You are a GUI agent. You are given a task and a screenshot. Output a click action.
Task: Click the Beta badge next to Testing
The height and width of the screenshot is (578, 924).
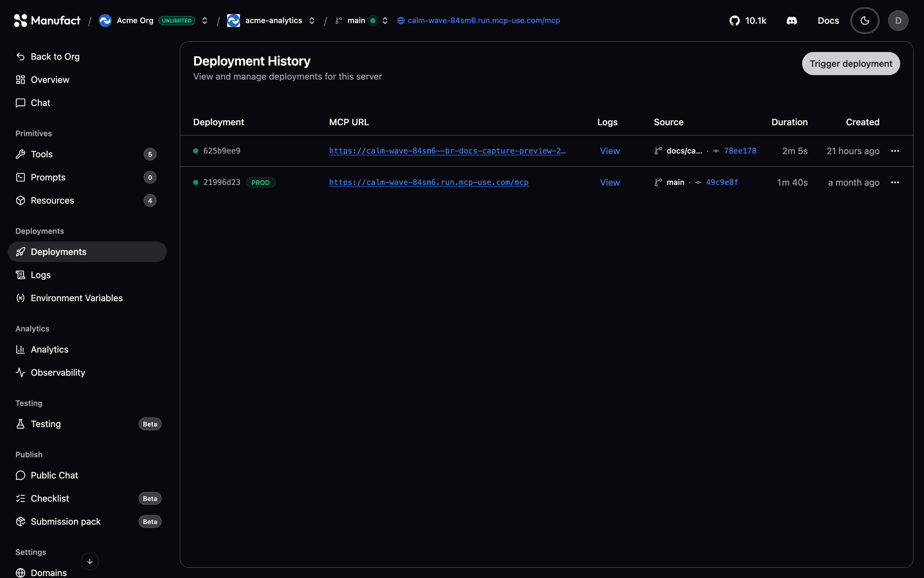[150, 424]
